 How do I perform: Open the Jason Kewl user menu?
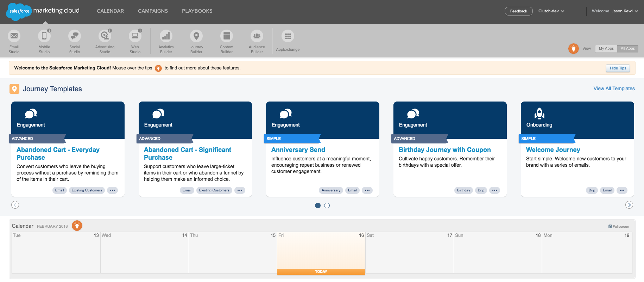pyautogui.click(x=625, y=11)
